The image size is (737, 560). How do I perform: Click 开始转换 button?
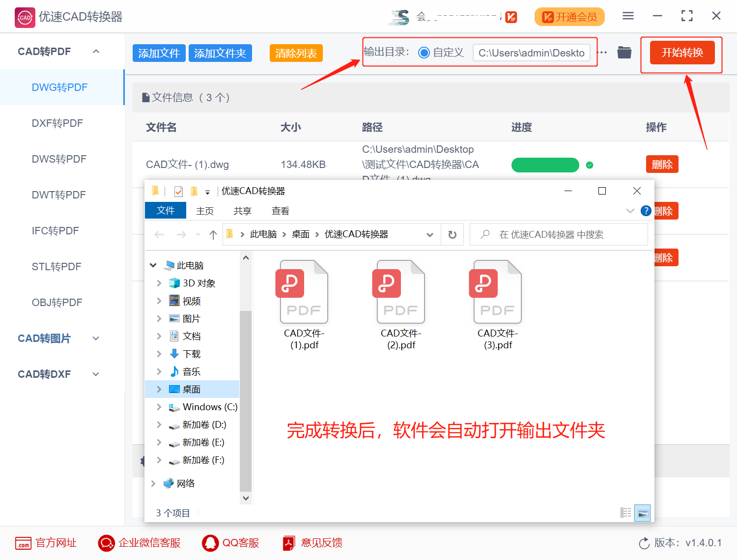tap(682, 53)
